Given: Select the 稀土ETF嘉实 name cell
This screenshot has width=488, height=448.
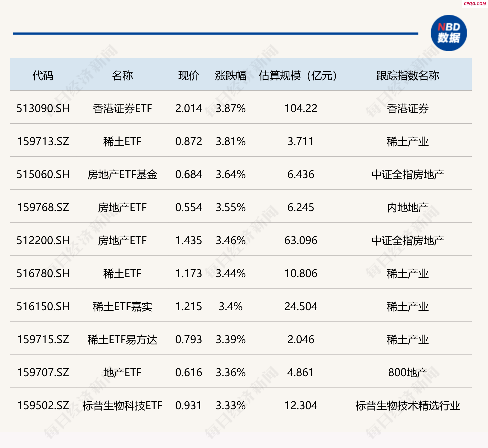Looking at the screenshot, I should coord(122,307).
